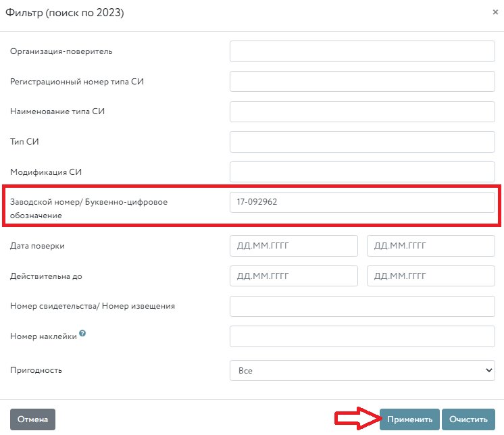Open the Пригодность dropdown

tap(362, 370)
